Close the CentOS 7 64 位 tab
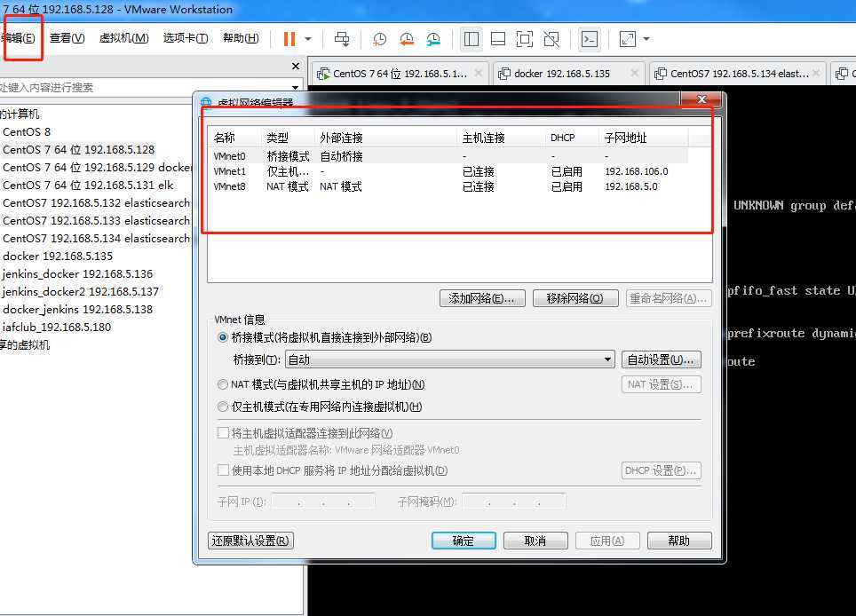 coord(479,73)
